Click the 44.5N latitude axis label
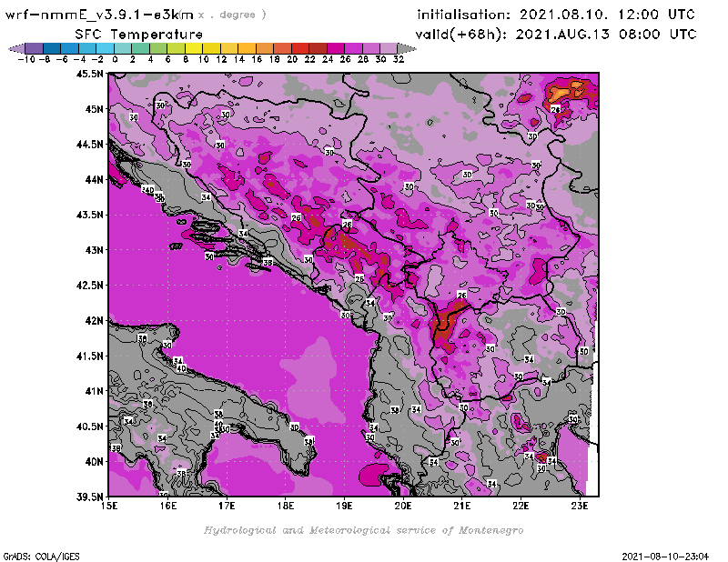Image resolution: width=728 pixels, height=562 pixels. pos(90,145)
